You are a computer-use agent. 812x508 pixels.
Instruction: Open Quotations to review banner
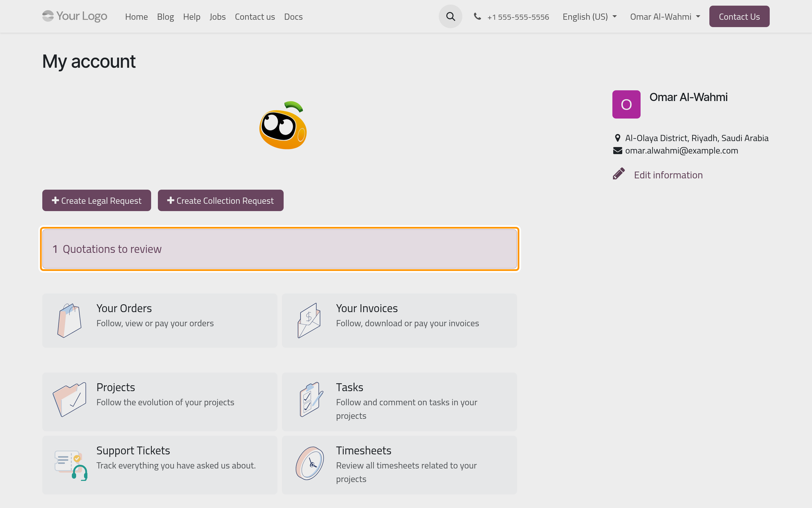click(x=280, y=249)
